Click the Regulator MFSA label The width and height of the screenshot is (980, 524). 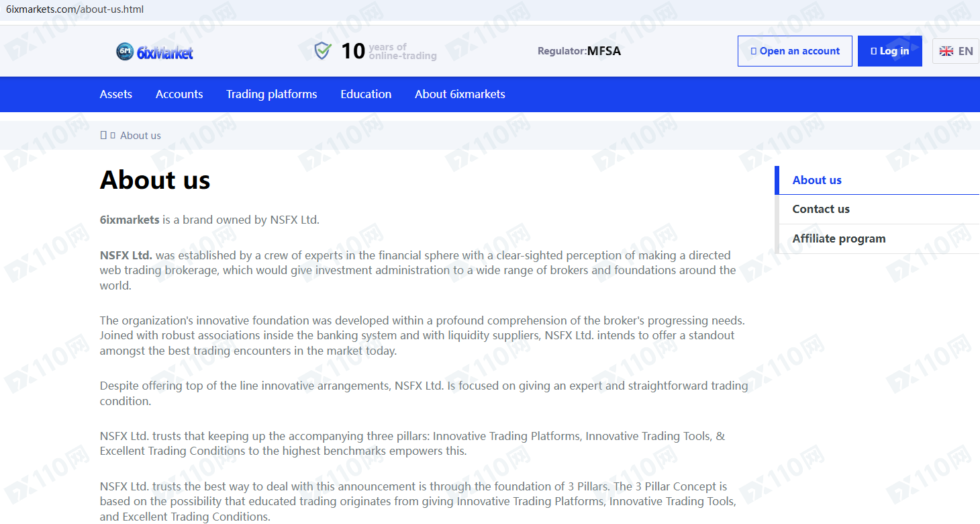[x=579, y=51]
